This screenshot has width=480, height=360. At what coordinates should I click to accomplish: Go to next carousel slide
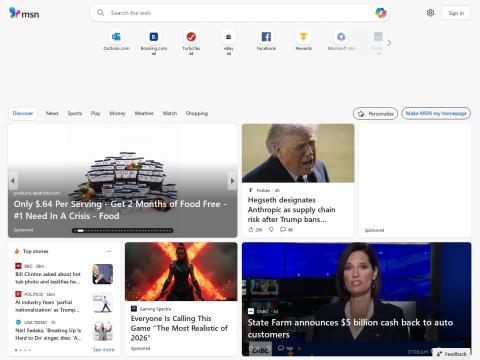coord(232,181)
